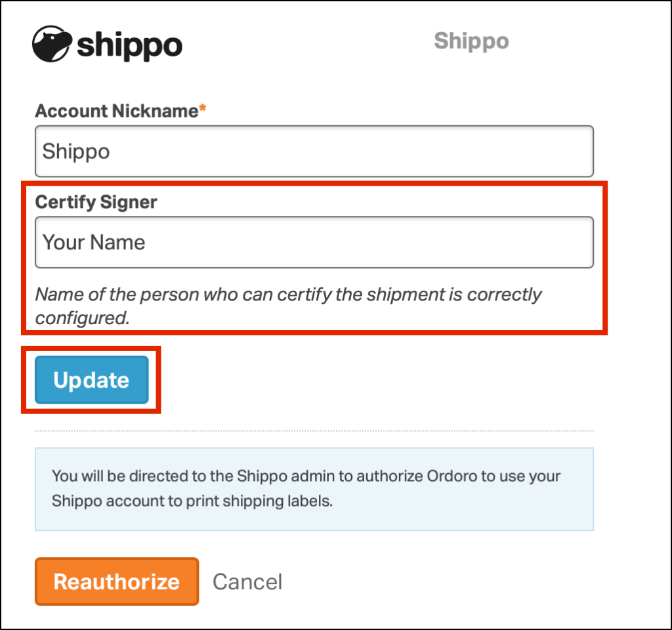Click the Shippo hippo logo icon

pos(52,44)
